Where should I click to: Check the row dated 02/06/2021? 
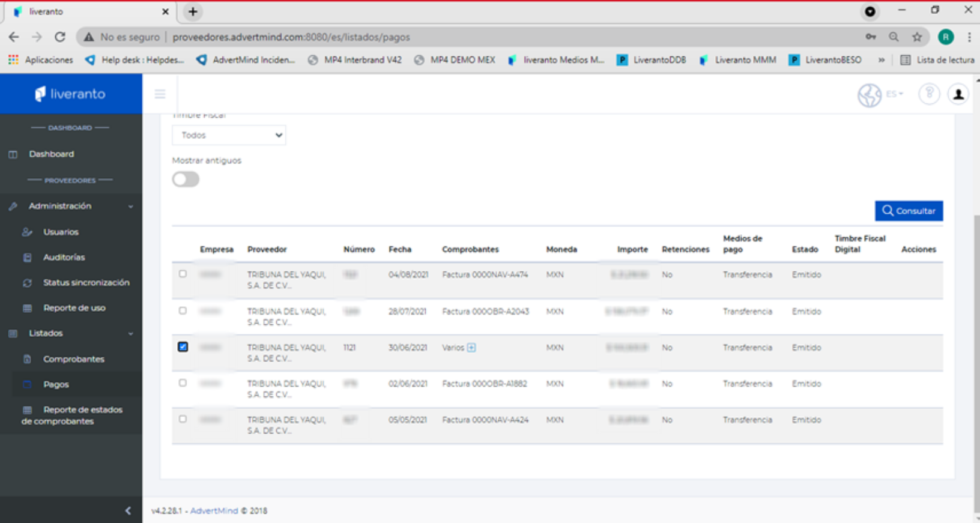coord(183,382)
